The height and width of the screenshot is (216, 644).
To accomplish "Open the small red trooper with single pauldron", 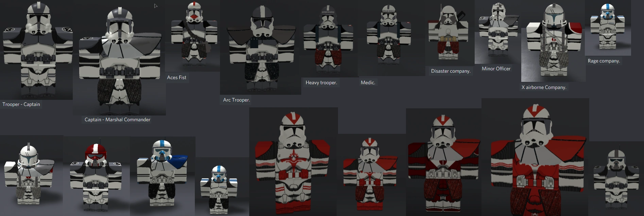I will (372, 175).
